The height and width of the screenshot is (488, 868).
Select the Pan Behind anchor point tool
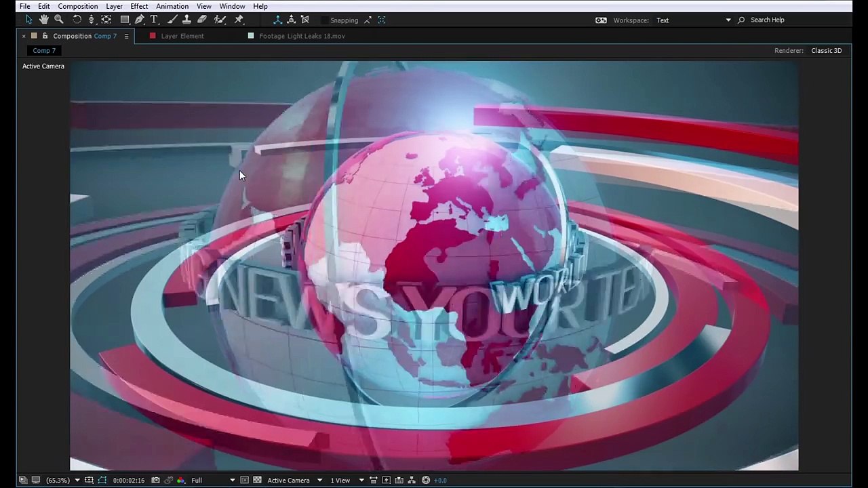coord(106,20)
